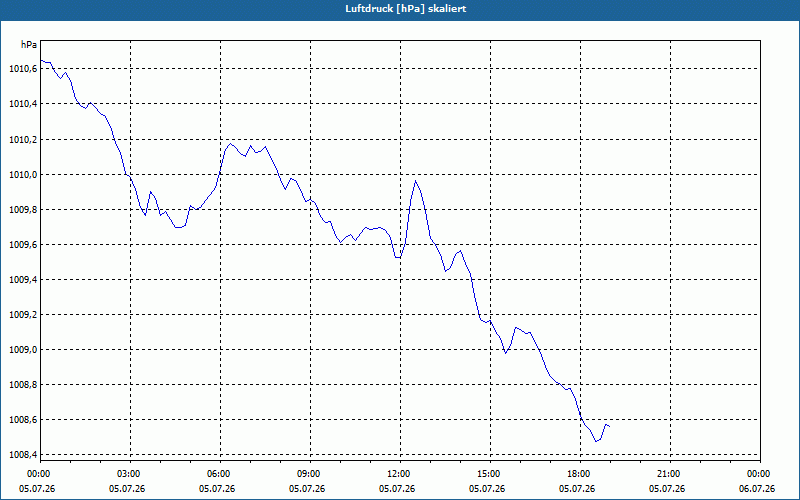Click the curve's starting point at 00:00
The height and width of the screenshot is (500, 800).
41,60
